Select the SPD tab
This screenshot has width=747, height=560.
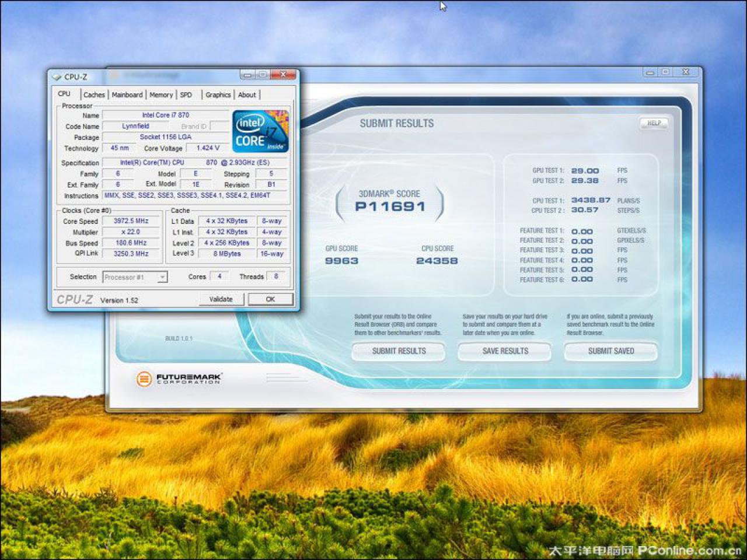(186, 94)
